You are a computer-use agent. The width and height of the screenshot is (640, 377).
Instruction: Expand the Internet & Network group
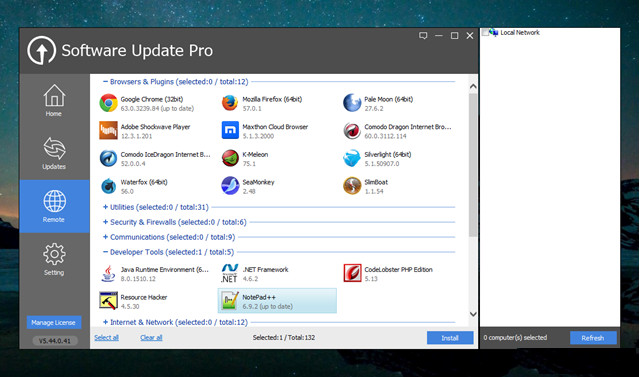coord(105,322)
